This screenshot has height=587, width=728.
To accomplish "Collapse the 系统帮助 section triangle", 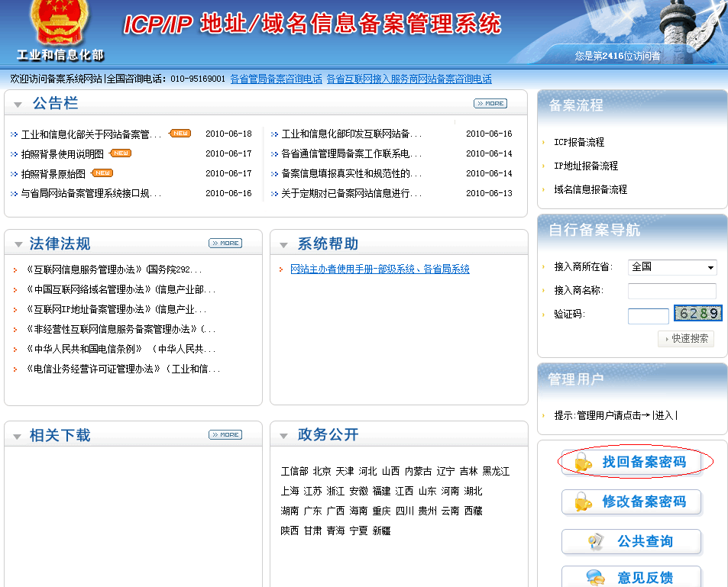I will pyautogui.click(x=283, y=245).
